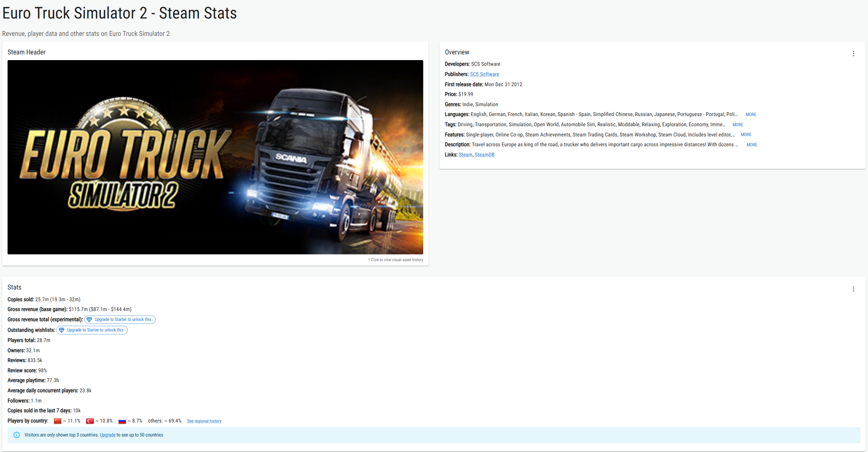The height and width of the screenshot is (452, 868).
Task: Click the First release date Mon Dec 31 2012
Action: (x=503, y=85)
